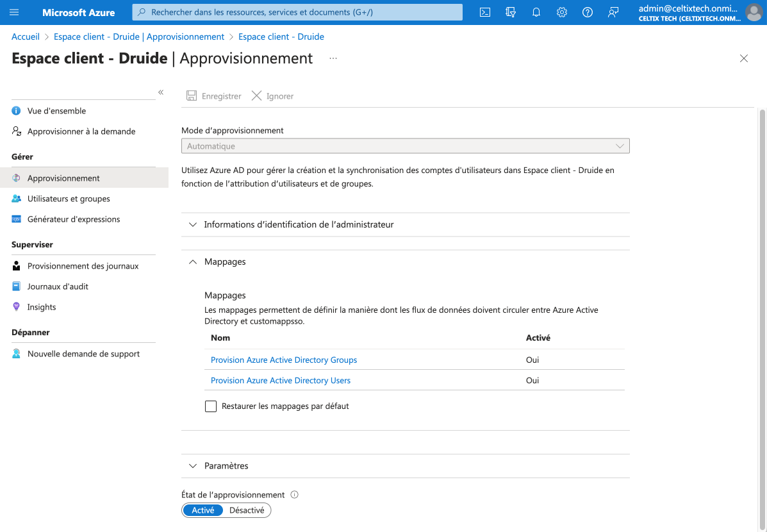
Task: Click the Ignorer button label
Action: pos(280,96)
